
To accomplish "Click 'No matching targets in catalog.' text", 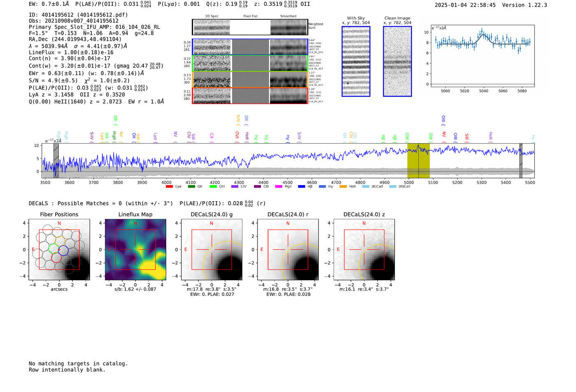I will [x=78, y=364].
